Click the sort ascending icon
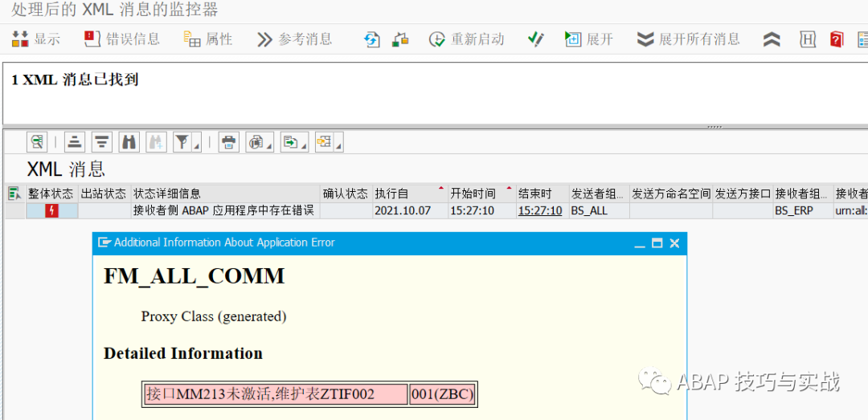Image resolution: width=868 pixels, height=420 pixels. click(x=74, y=142)
